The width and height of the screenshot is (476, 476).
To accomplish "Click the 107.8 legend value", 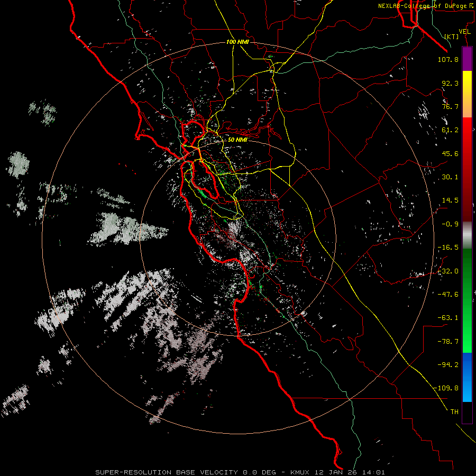I will pyautogui.click(x=448, y=59).
